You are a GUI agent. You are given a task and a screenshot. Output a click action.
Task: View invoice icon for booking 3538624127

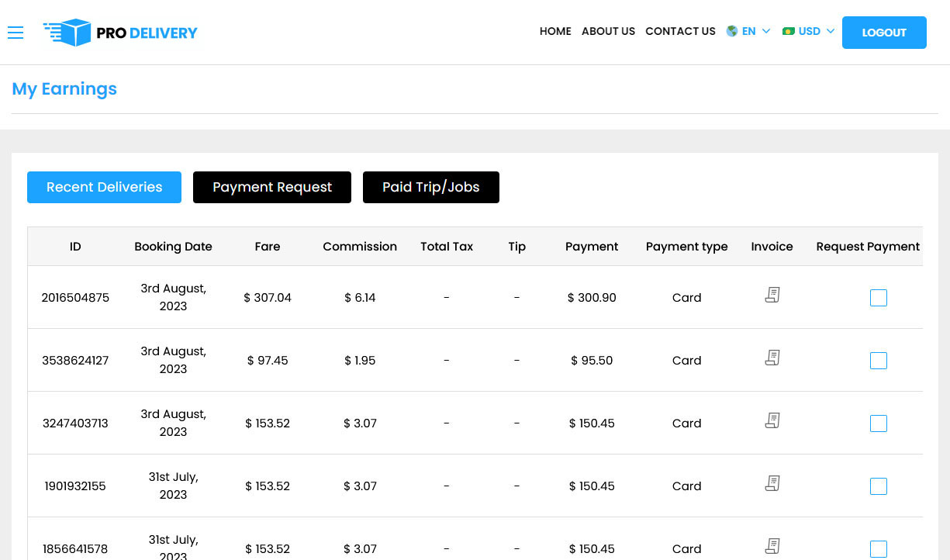[x=772, y=358]
